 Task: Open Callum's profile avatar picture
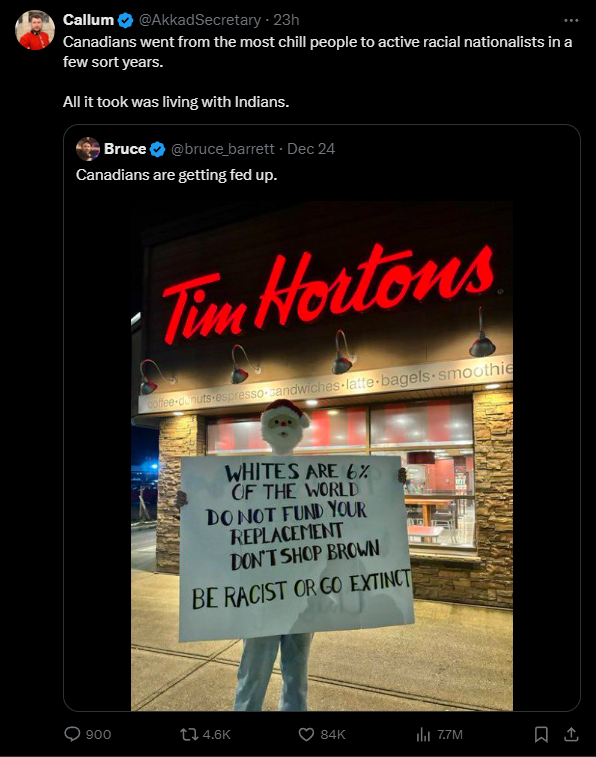(35, 30)
